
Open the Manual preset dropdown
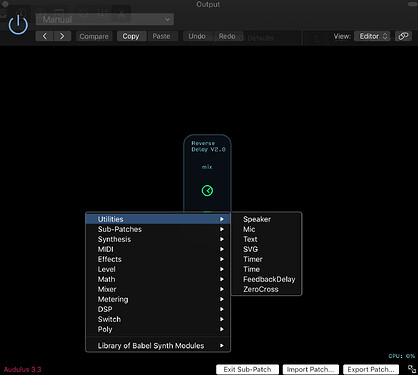coord(105,19)
